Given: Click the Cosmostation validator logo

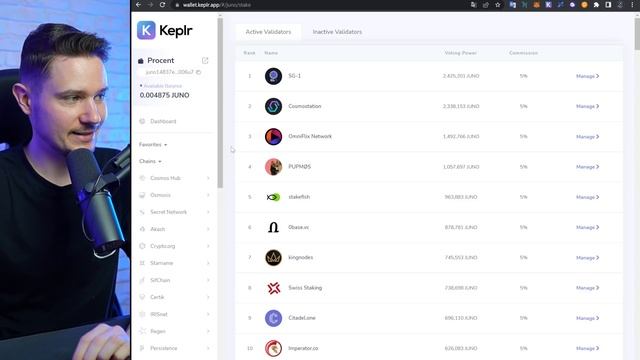Looking at the screenshot, I should pyautogui.click(x=273, y=106).
